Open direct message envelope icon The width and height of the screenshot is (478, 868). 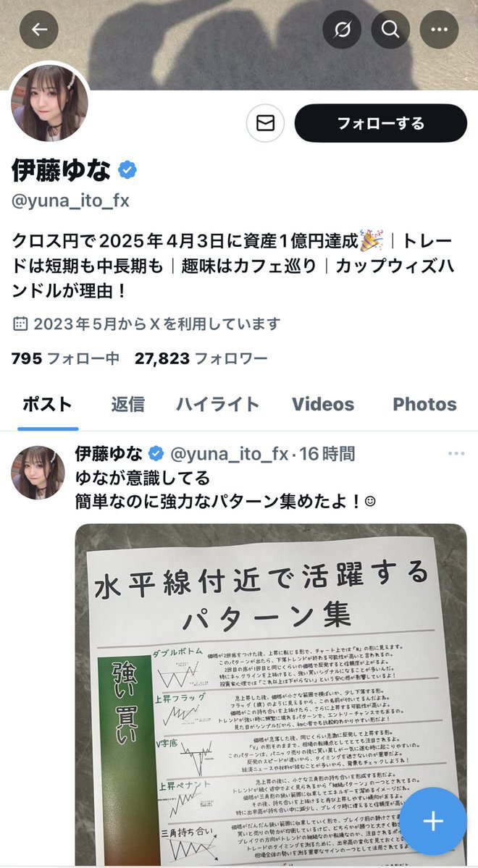point(265,123)
